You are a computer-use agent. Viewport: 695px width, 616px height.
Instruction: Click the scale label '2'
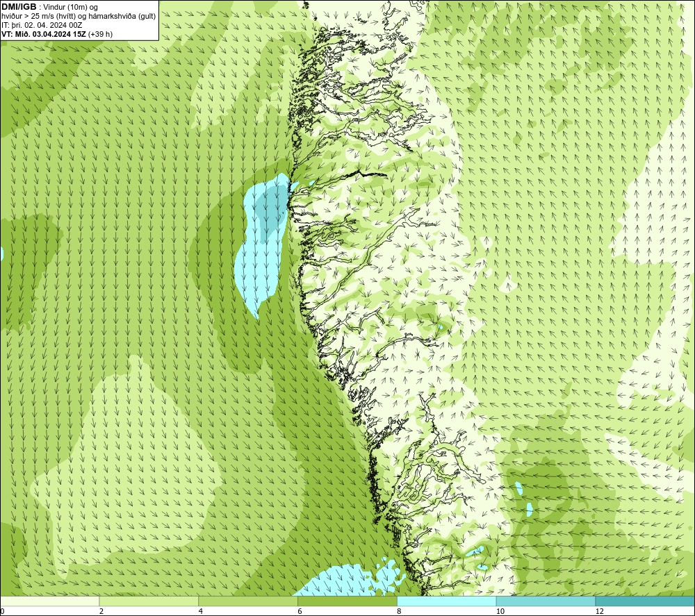point(101,611)
